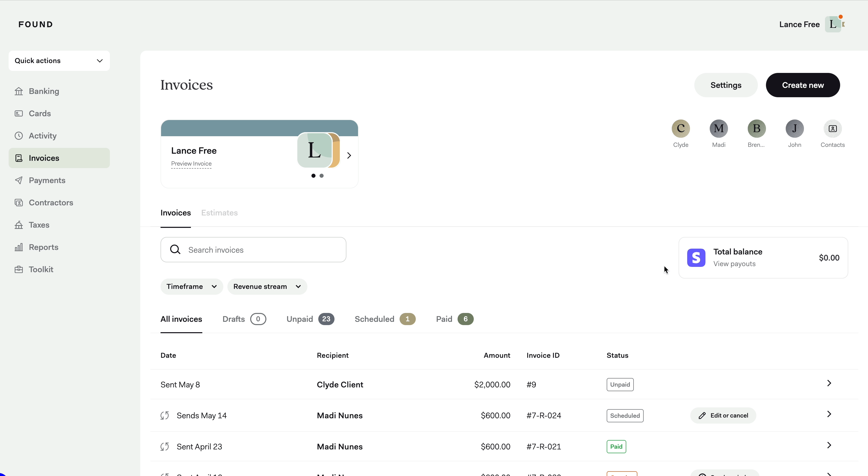Click the Stripe Total balance icon
The width and height of the screenshot is (868, 476).
696,258
